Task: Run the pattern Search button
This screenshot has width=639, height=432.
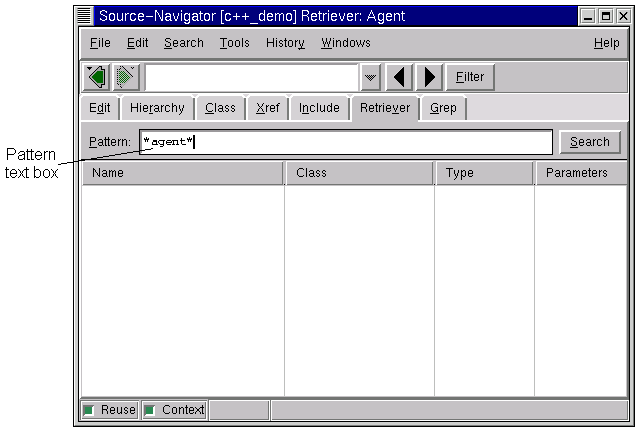Action: [x=590, y=142]
